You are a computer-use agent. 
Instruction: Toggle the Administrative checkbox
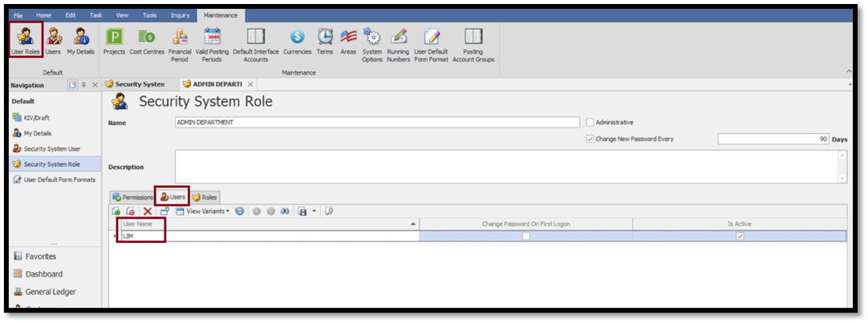[x=590, y=123]
